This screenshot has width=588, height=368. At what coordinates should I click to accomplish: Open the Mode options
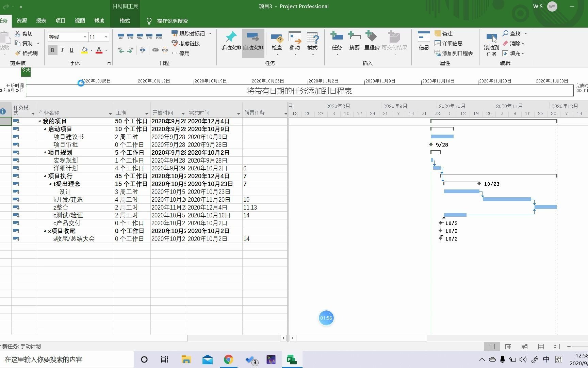coord(312,44)
